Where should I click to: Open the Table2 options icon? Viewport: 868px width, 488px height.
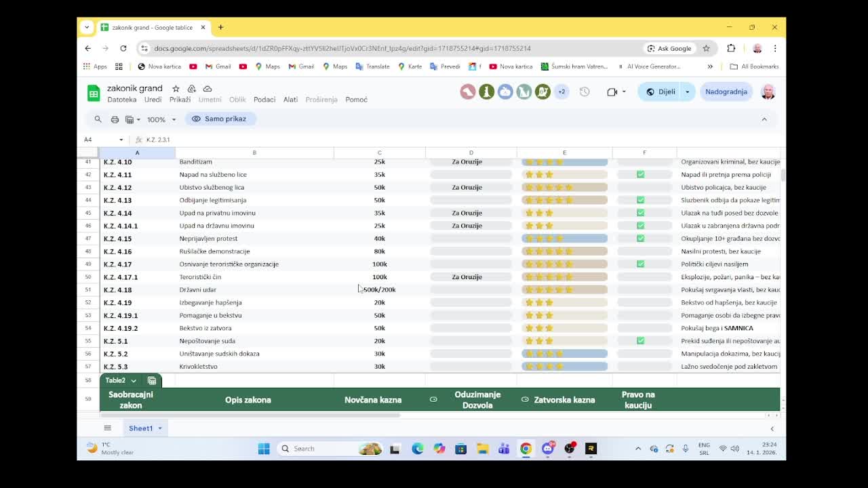pos(152,380)
